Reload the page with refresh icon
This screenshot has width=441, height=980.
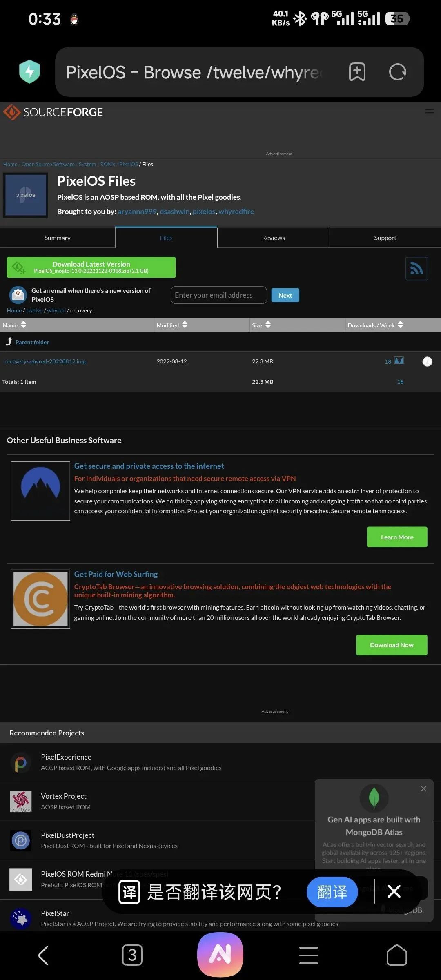[397, 72]
